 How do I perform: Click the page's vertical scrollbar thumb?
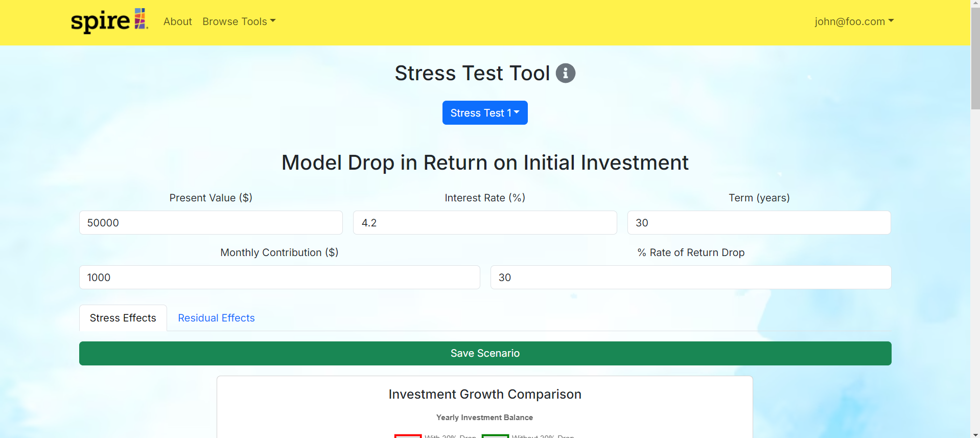pyautogui.click(x=975, y=59)
